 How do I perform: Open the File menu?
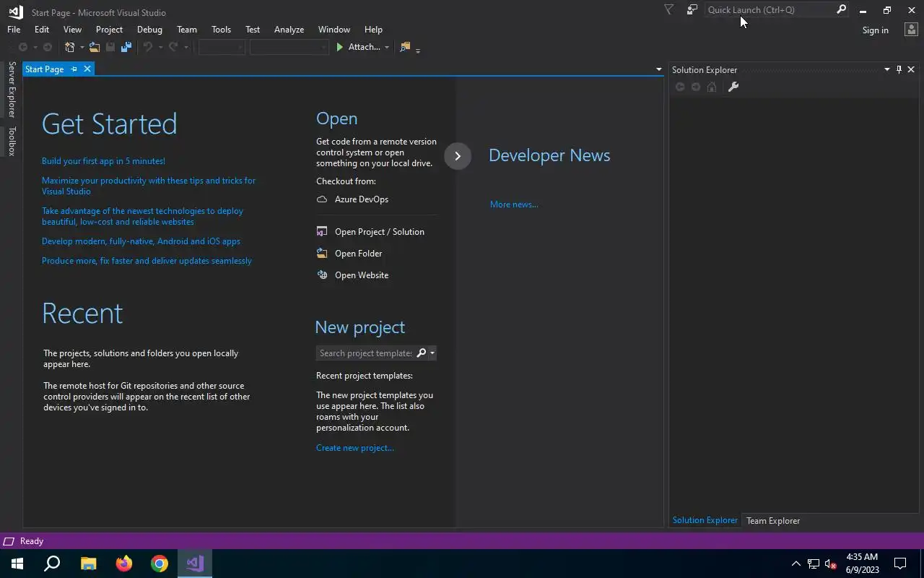pyautogui.click(x=14, y=29)
